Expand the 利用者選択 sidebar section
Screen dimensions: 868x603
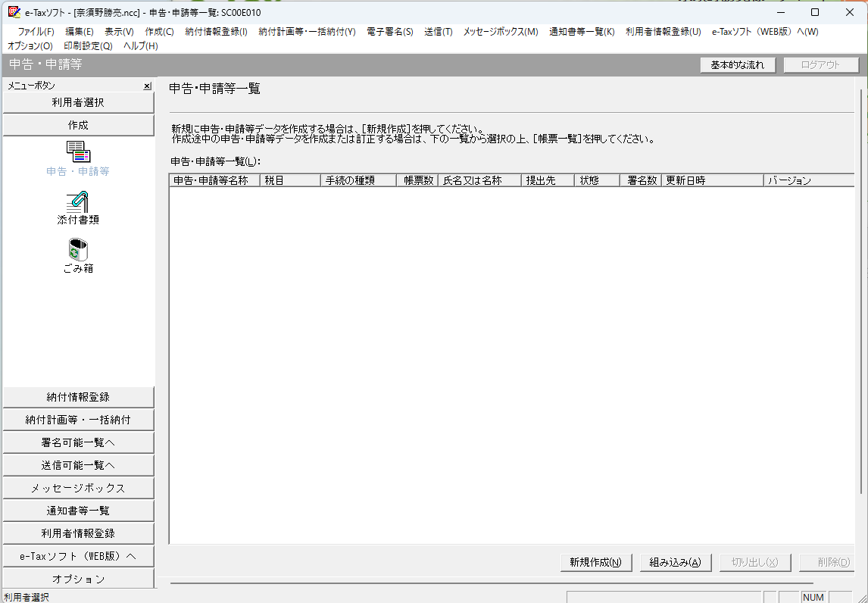coord(78,102)
